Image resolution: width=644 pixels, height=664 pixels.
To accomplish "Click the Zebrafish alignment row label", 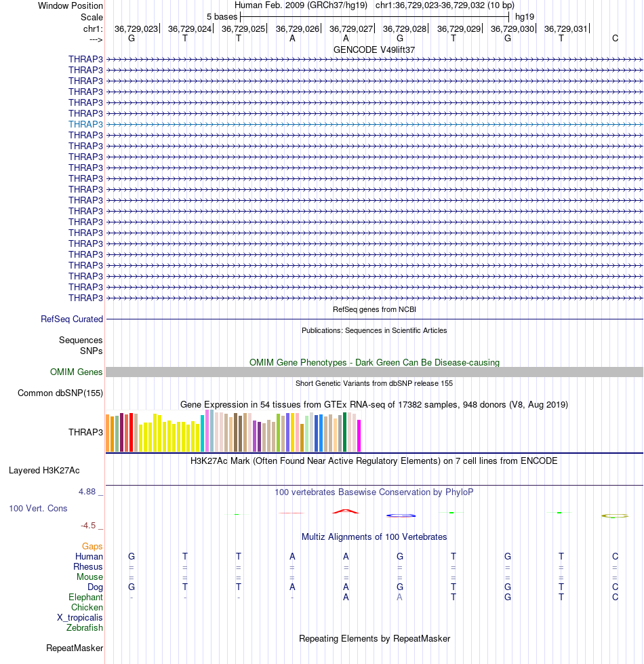I will point(85,627).
